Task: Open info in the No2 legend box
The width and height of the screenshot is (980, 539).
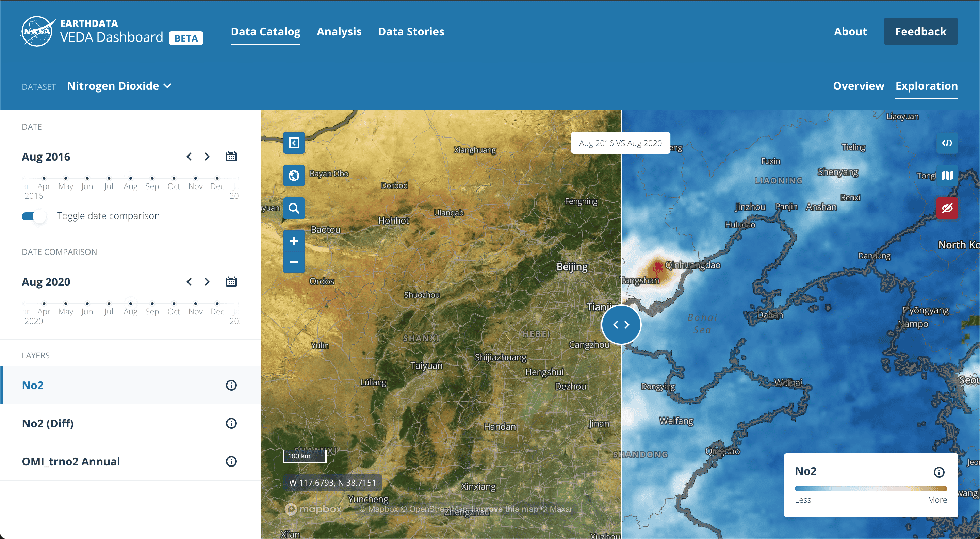Action: point(939,472)
